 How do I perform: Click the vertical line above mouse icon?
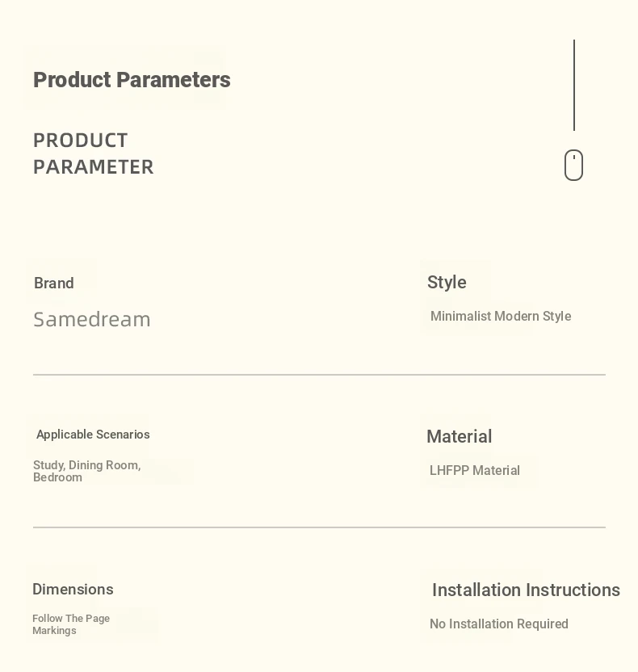574,85
